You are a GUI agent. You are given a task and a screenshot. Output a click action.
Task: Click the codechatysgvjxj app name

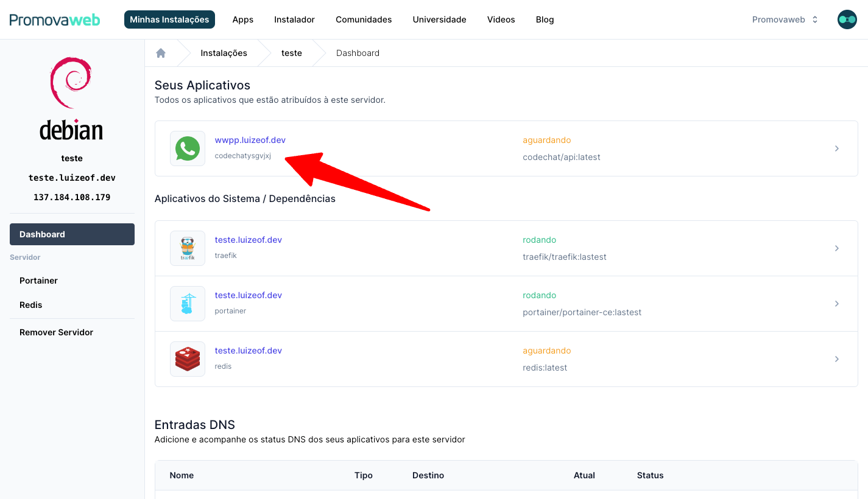tap(243, 156)
